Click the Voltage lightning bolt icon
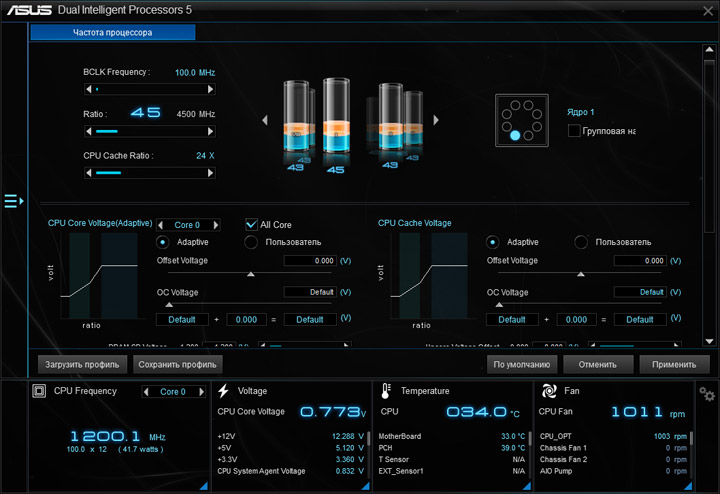The height and width of the screenshot is (494, 720). pos(224,391)
